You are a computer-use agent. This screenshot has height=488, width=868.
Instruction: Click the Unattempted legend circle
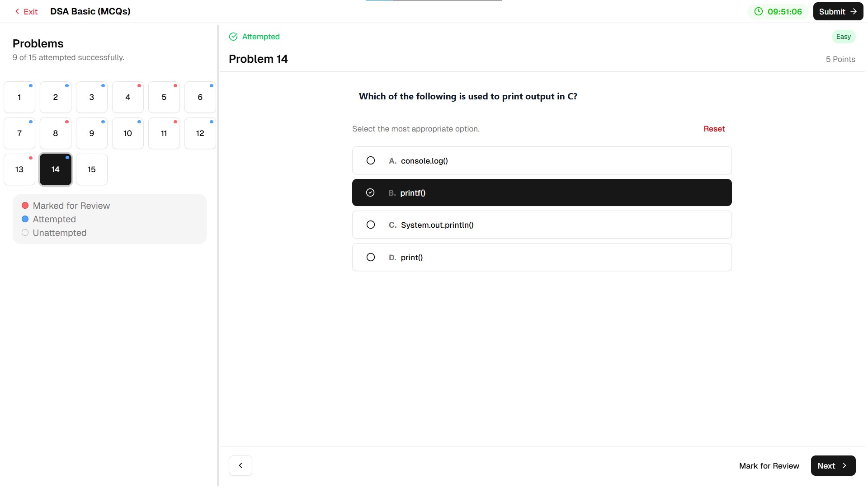[25, 233]
